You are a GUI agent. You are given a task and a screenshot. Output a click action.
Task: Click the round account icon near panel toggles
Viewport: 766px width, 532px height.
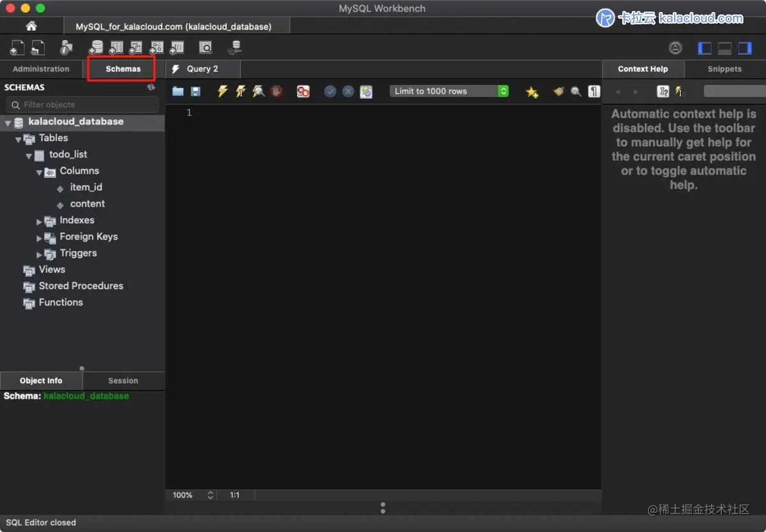coord(675,48)
